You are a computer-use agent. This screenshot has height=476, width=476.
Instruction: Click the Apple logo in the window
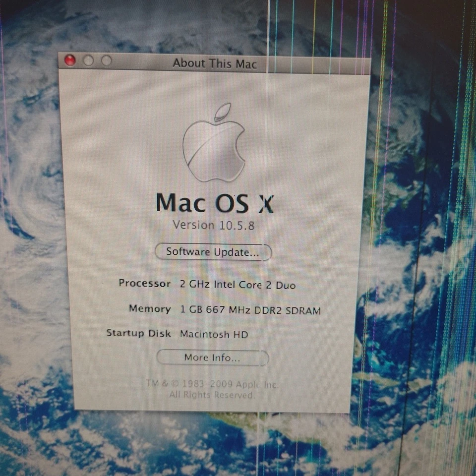pos(216,146)
